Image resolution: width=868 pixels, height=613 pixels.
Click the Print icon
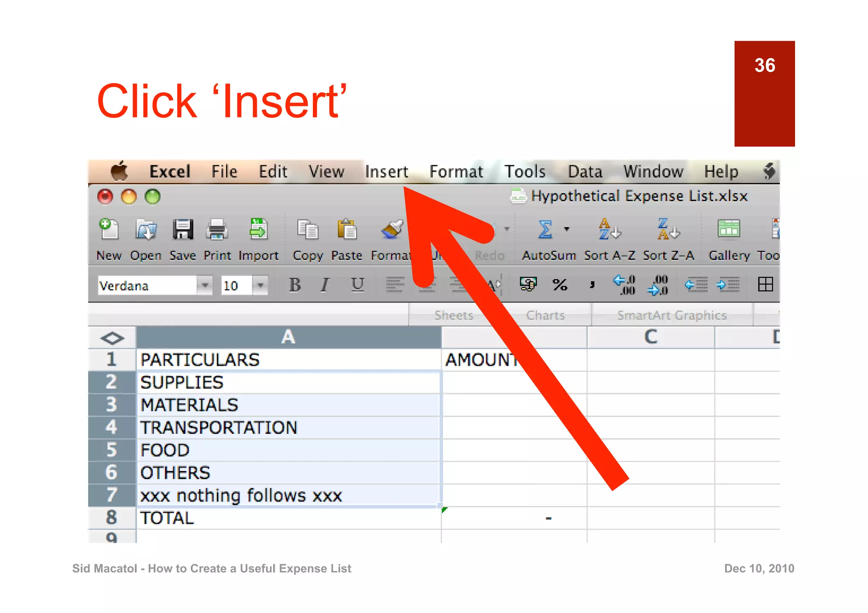pos(217,230)
